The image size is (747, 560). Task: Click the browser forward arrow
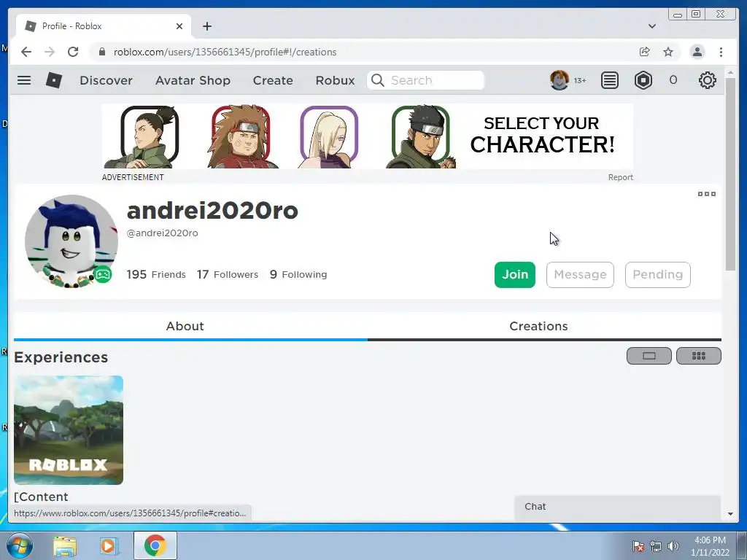50,52
